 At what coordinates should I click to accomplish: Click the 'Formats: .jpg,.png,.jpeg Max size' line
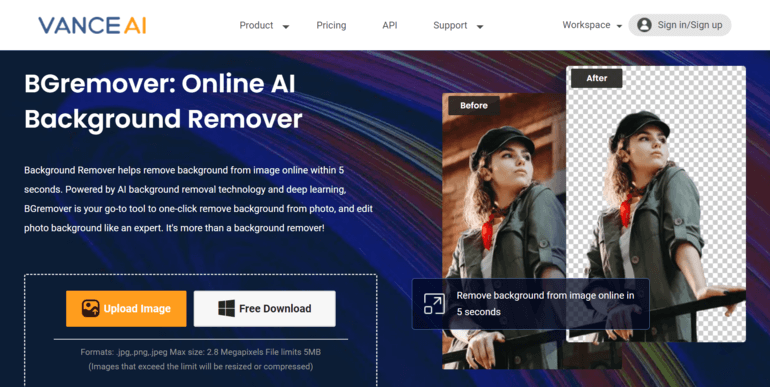(x=200, y=352)
